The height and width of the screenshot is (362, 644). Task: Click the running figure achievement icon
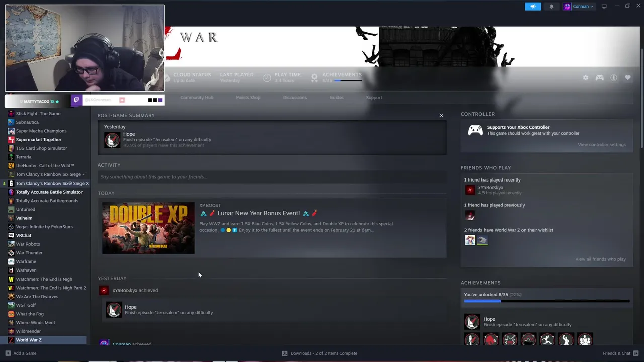pyautogui.click(x=547, y=339)
